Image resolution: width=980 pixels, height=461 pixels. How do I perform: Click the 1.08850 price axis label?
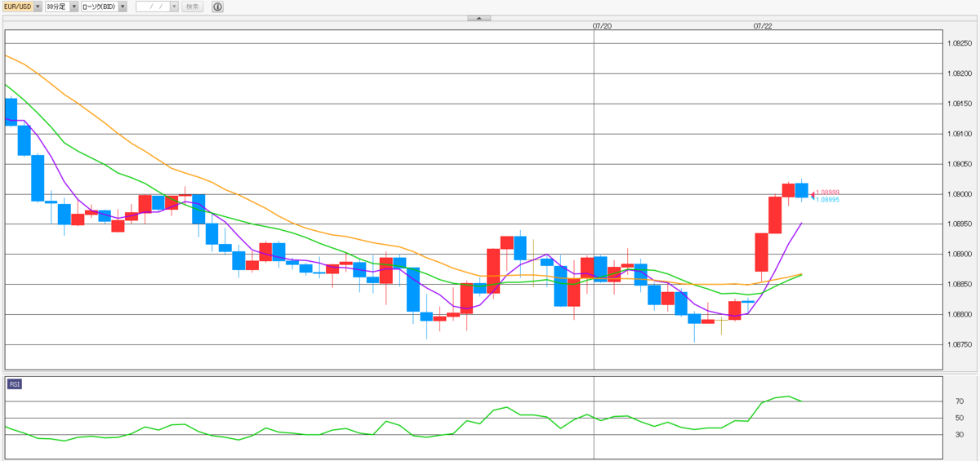(x=960, y=285)
